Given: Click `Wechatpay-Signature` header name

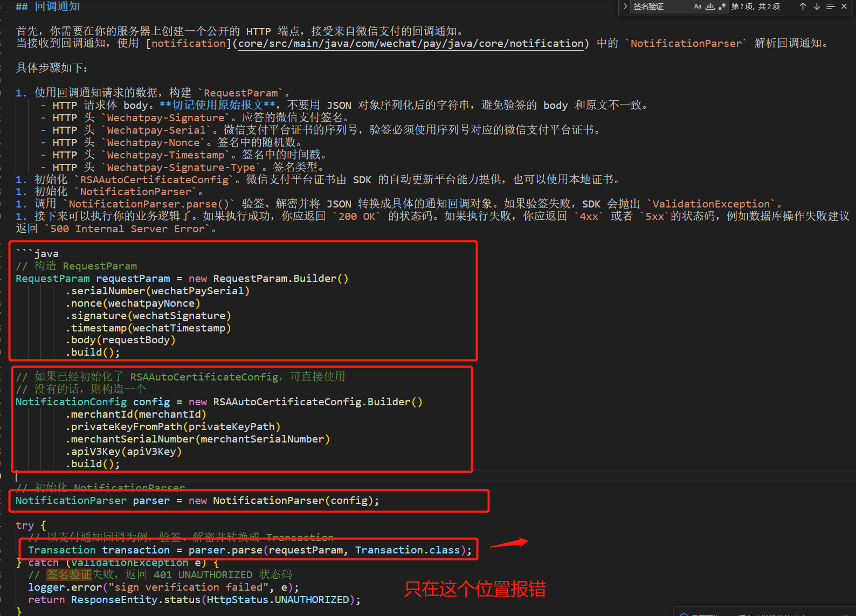Looking at the screenshot, I should coord(165,117).
